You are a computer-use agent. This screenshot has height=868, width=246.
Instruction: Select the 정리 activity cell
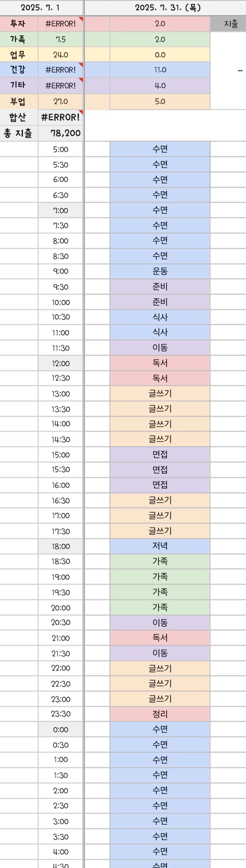(x=160, y=714)
